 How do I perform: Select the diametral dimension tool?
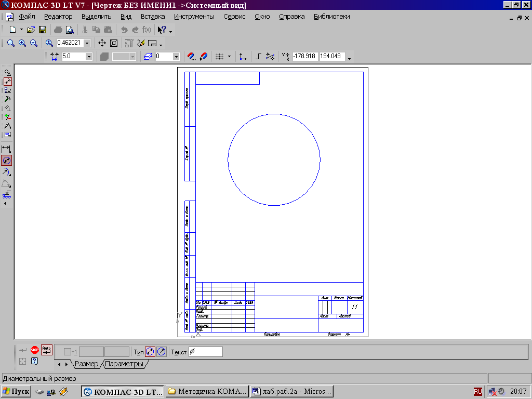click(x=7, y=161)
